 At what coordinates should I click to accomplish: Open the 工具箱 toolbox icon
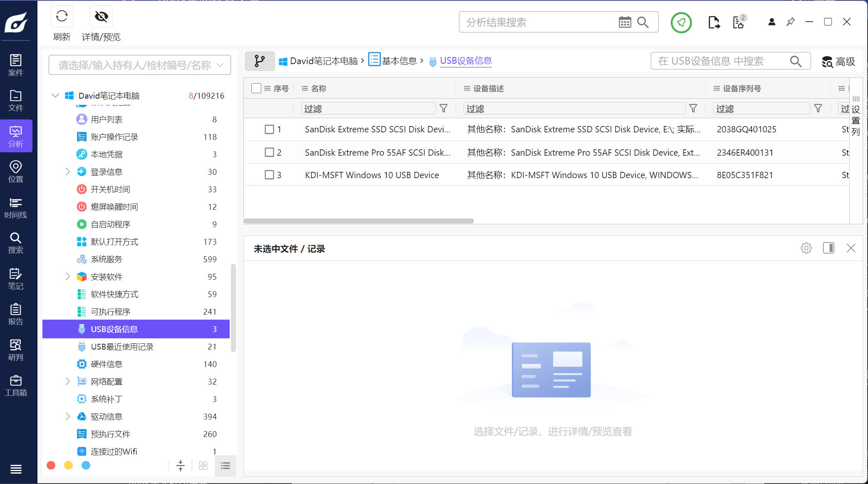pos(16,385)
